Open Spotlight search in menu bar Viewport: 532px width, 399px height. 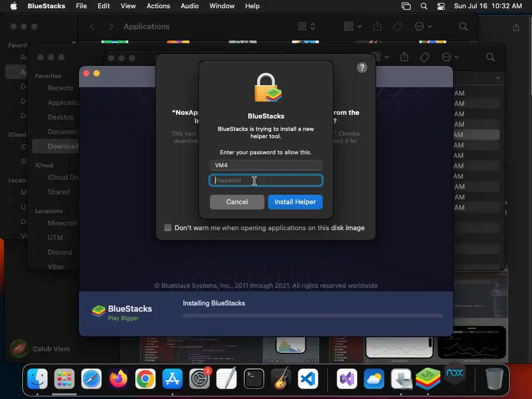pyautogui.click(x=424, y=6)
